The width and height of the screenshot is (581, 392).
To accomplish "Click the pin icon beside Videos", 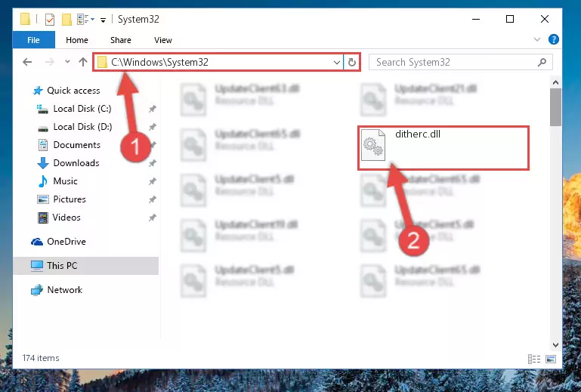I will click(x=153, y=218).
